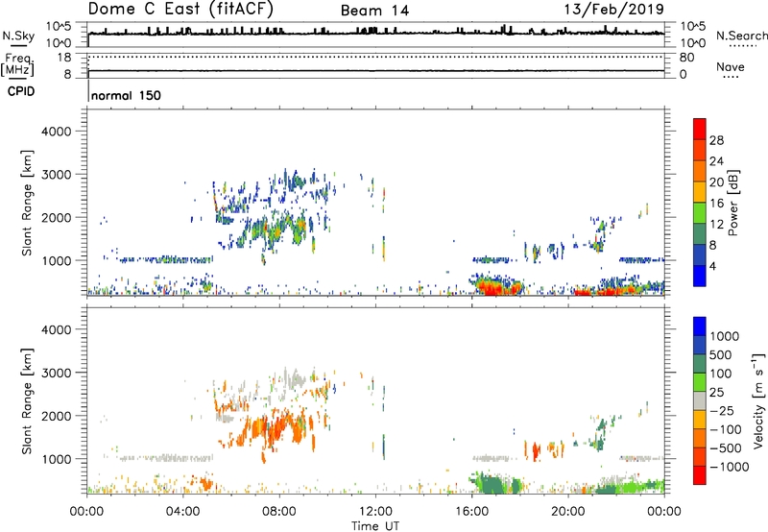
Task: Click the "4" label on the Power color bar
Action: pyautogui.click(x=712, y=266)
